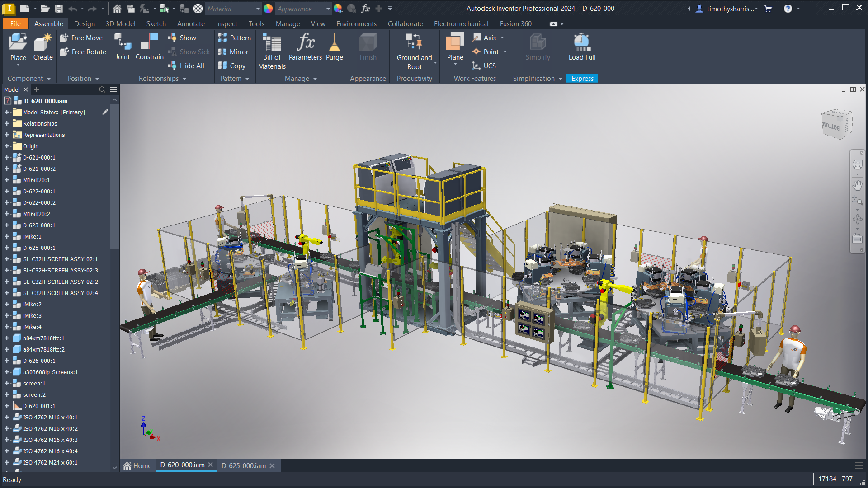The image size is (868, 488).
Task: Select the Pan hand tool in navigation bar
Action: [x=857, y=185]
